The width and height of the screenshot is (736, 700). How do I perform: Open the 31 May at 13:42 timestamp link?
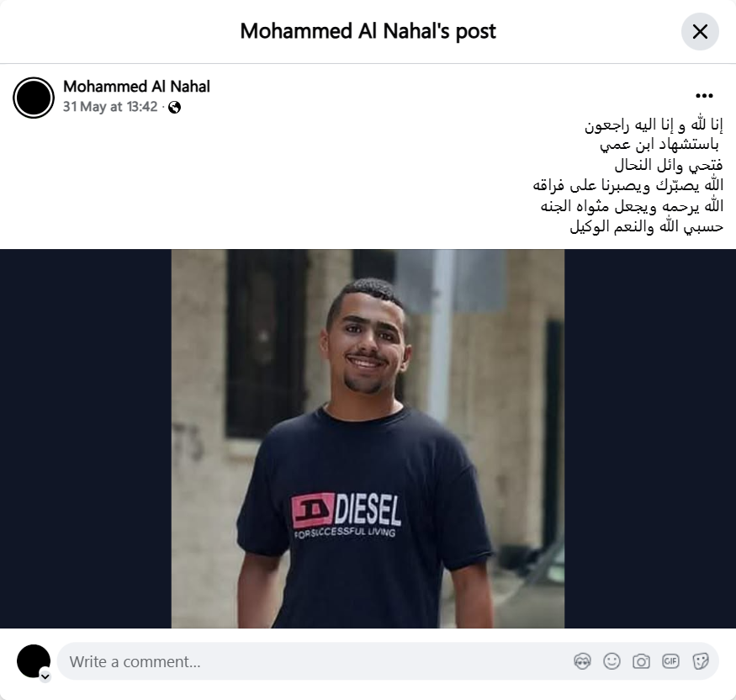click(x=110, y=107)
